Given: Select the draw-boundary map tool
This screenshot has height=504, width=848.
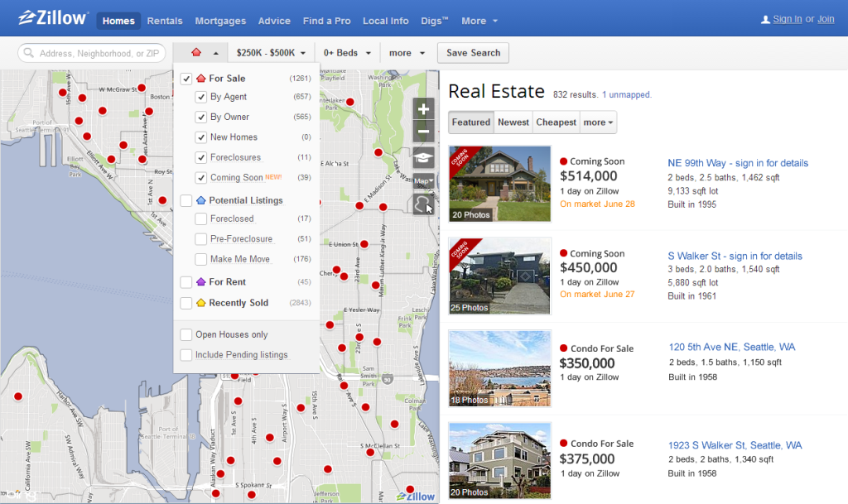Looking at the screenshot, I should point(423,204).
